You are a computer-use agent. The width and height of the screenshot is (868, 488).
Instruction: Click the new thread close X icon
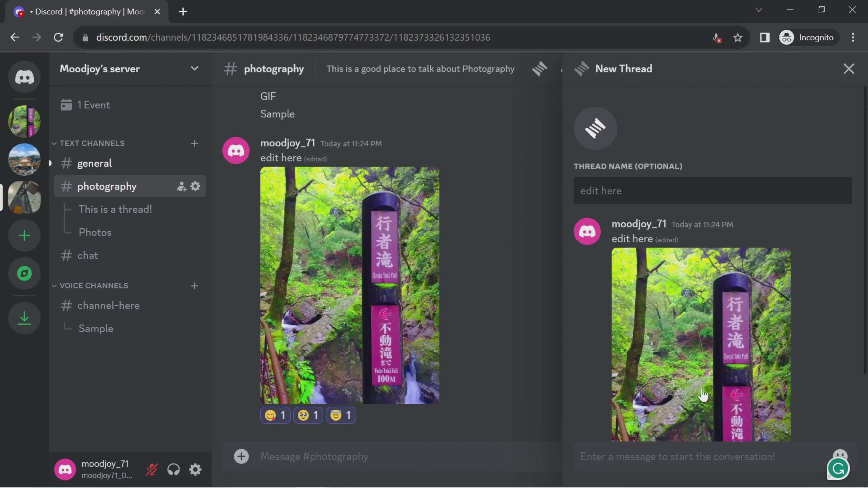pyautogui.click(x=849, y=68)
